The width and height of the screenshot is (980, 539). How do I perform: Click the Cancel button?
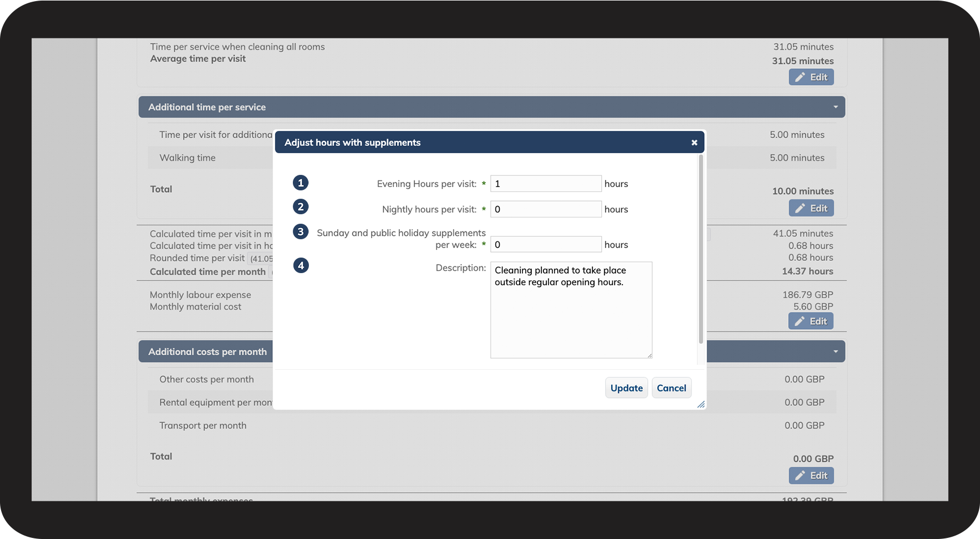pos(672,388)
